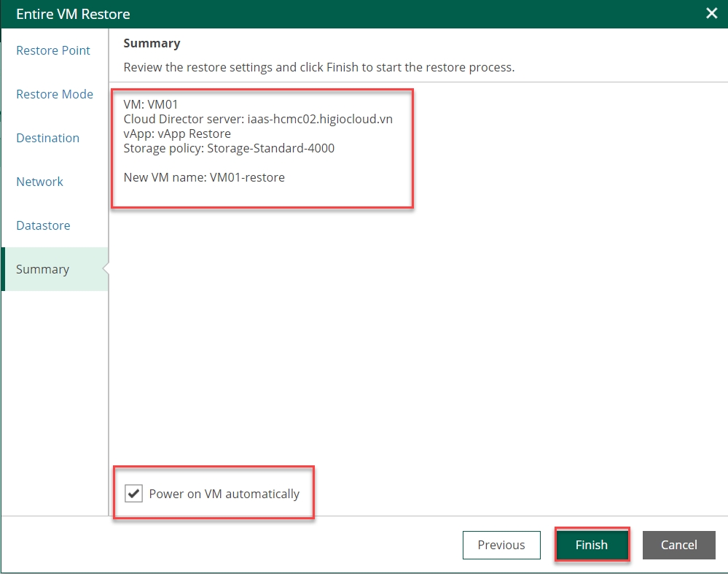Click the vApp Restore summary line
This screenshot has height=574, width=728.
tap(177, 133)
